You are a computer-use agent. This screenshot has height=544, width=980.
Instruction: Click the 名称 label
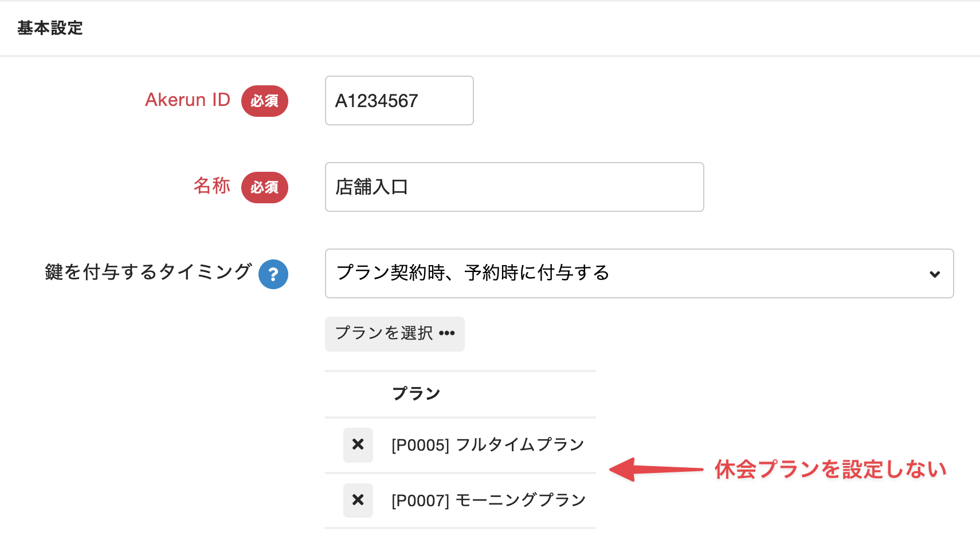click(x=212, y=186)
